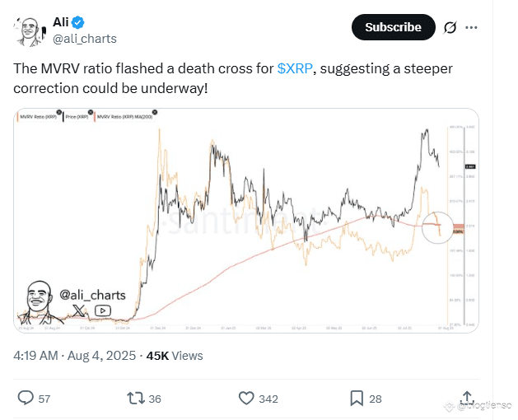This screenshot has height=420, width=518.
Task: Open the XRP MVRV chart image
Action: [246, 221]
